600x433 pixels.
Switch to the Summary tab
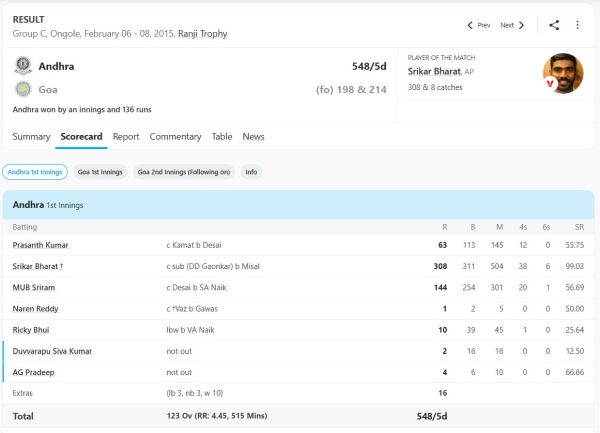31,136
